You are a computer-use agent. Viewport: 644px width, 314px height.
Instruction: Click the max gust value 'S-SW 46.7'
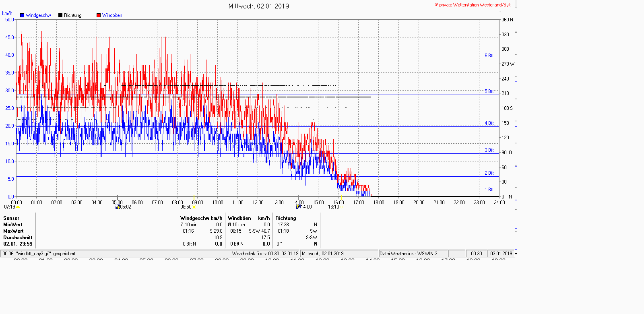[259, 231]
